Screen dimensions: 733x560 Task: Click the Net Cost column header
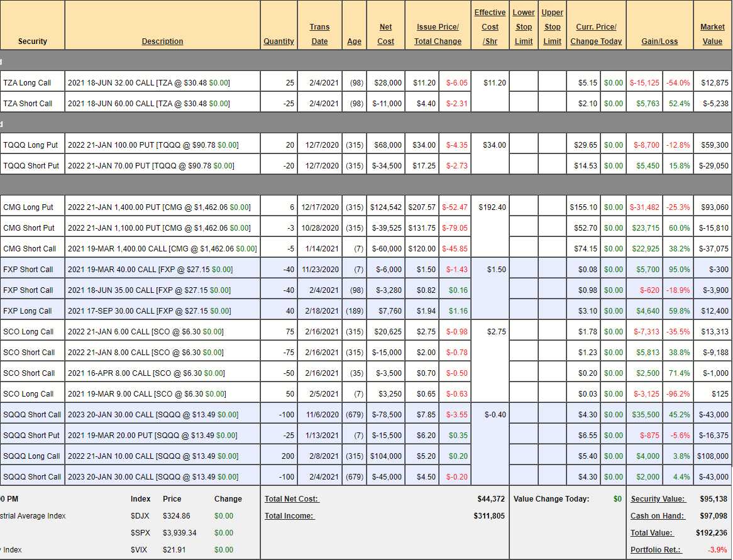point(385,34)
